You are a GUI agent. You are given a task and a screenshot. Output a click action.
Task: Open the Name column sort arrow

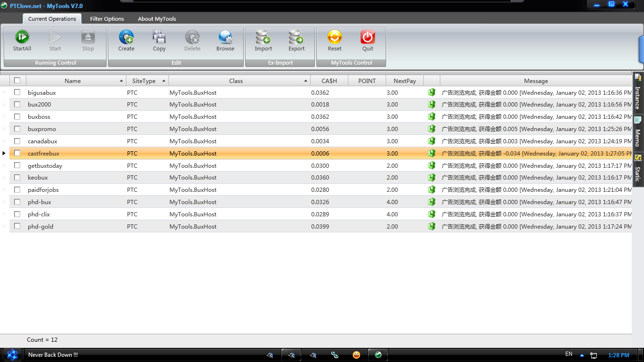click(x=122, y=81)
